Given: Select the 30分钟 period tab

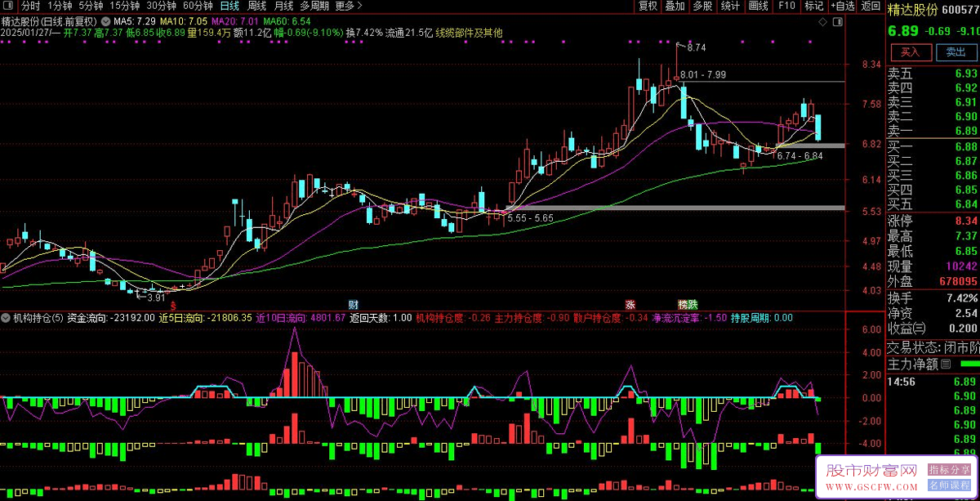Looking at the screenshot, I should 161,6.
